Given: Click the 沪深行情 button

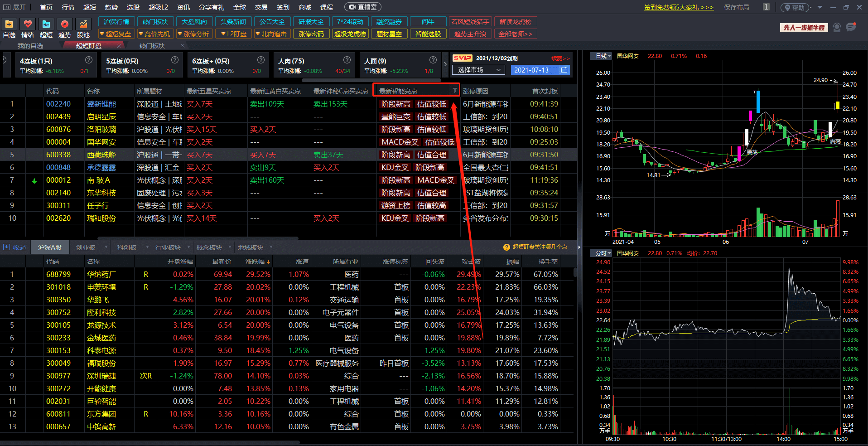Looking at the screenshot, I should [116, 22].
